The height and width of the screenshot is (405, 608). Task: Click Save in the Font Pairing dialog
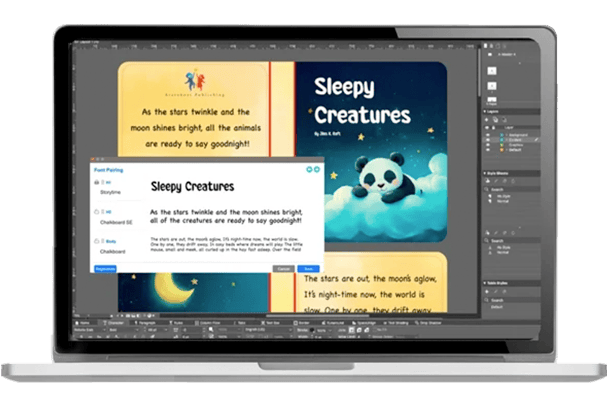tap(308, 269)
